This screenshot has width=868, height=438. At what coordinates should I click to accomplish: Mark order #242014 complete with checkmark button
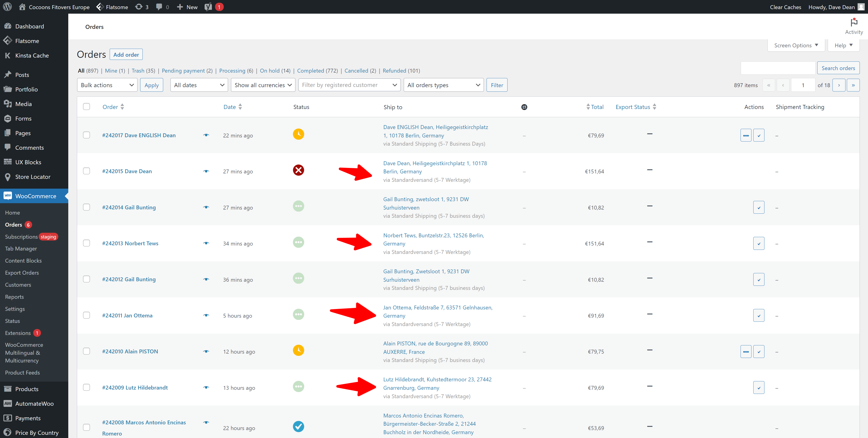[x=759, y=208]
